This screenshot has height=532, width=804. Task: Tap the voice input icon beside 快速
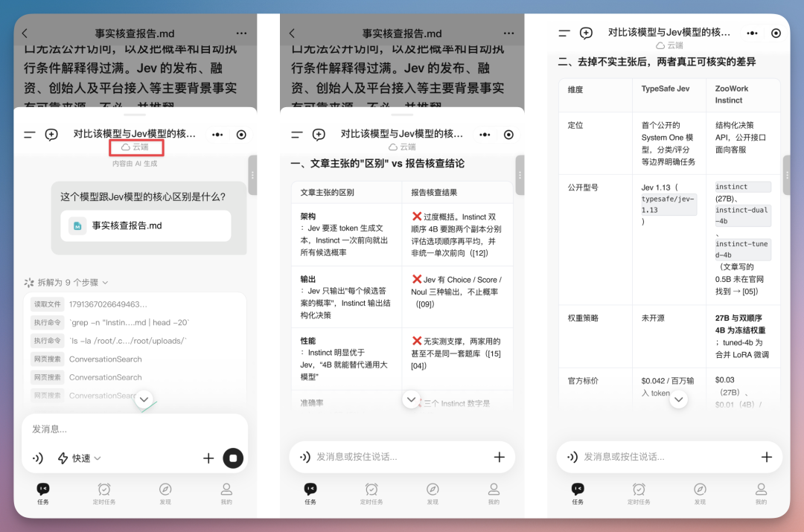pyautogui.click(x=38, y=458)
